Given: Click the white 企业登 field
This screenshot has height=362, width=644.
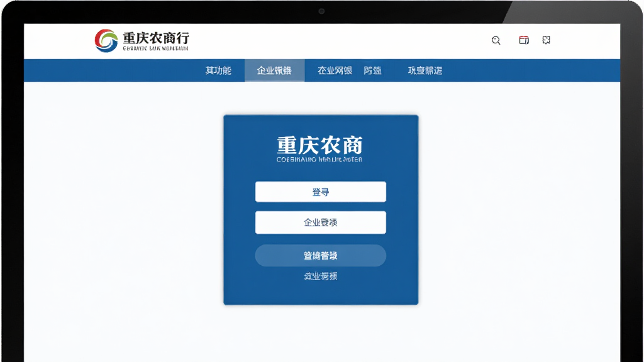Looking at the screenshot, I should [320, 222].
